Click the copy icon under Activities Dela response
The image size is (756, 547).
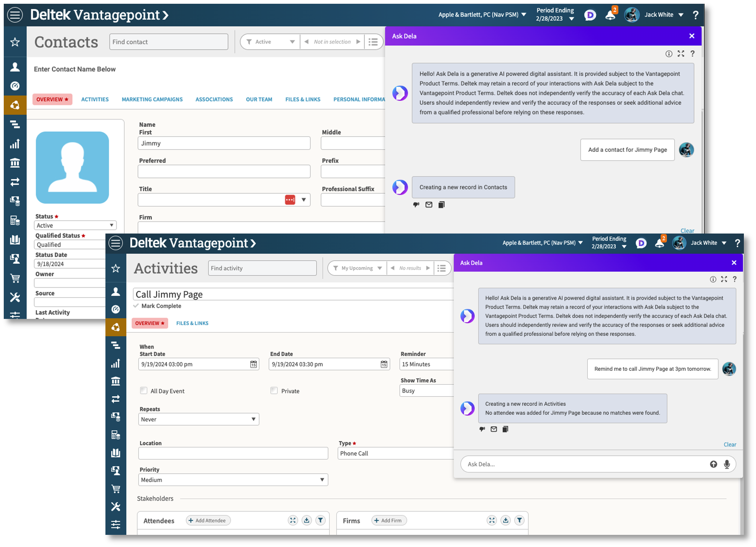tap(505, 429)
